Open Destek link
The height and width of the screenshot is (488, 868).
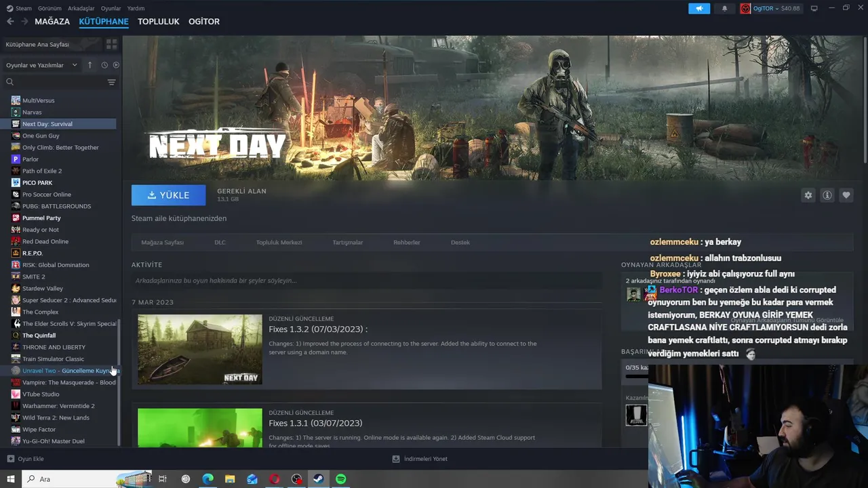(x=460, y=242)
